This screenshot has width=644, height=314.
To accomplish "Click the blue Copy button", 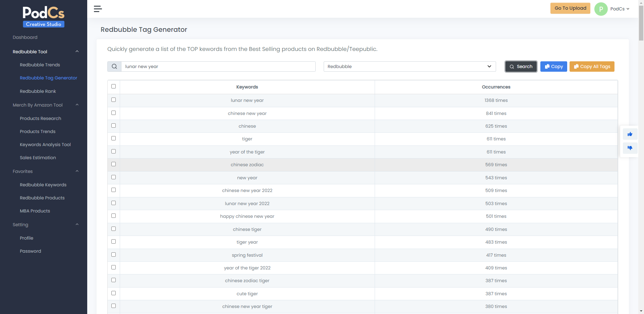I will (x=554, y=66).
